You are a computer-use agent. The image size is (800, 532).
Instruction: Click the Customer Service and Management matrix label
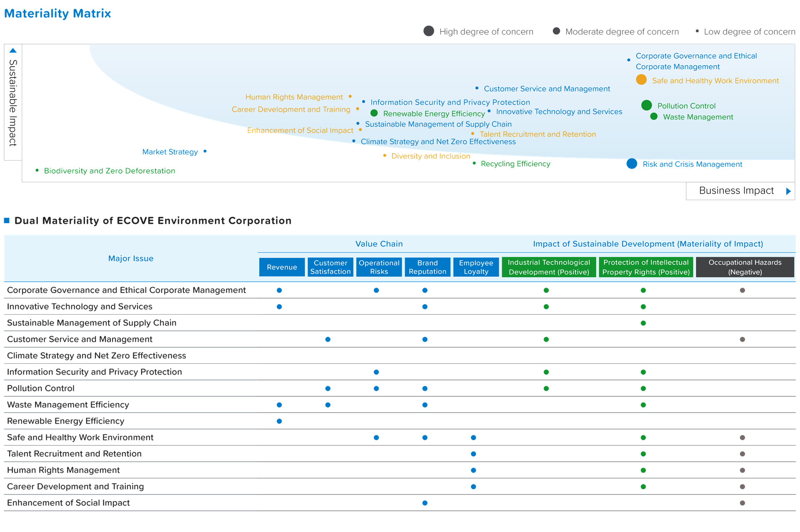coord(547,89)
